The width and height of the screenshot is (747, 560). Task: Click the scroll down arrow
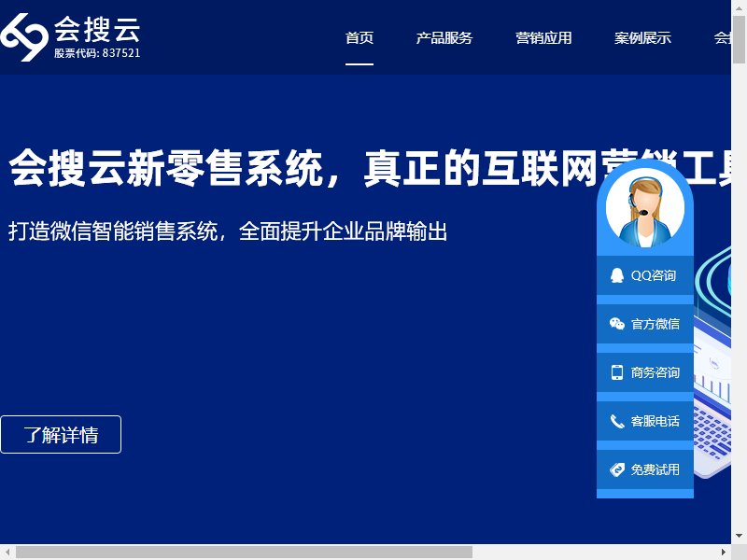[x=739, y=536]
